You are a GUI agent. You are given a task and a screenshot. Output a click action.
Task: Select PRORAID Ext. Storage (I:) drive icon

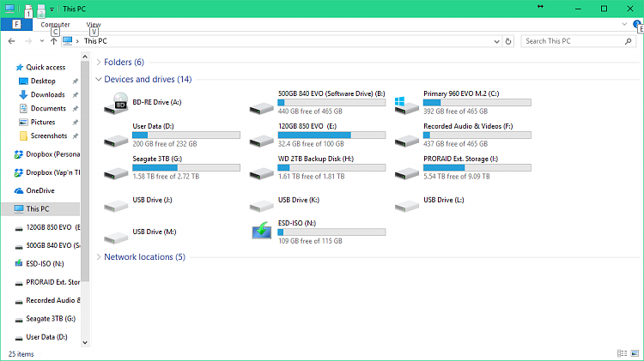click(407, 173)
